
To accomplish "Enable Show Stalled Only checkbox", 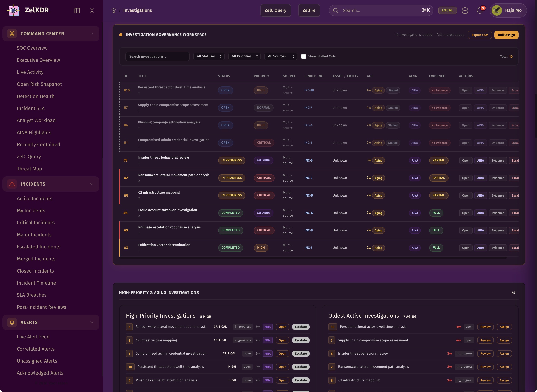I will pos(303,56).
